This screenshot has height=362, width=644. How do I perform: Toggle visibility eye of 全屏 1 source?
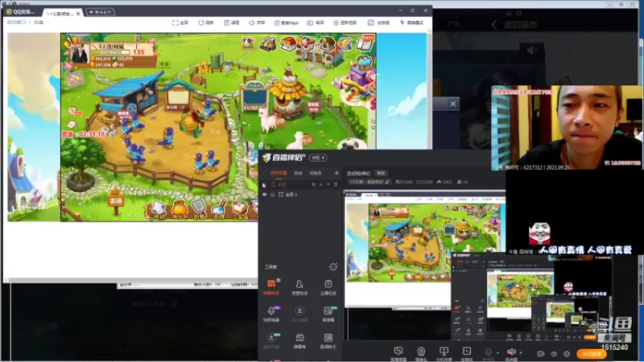[x=265, y=195]
